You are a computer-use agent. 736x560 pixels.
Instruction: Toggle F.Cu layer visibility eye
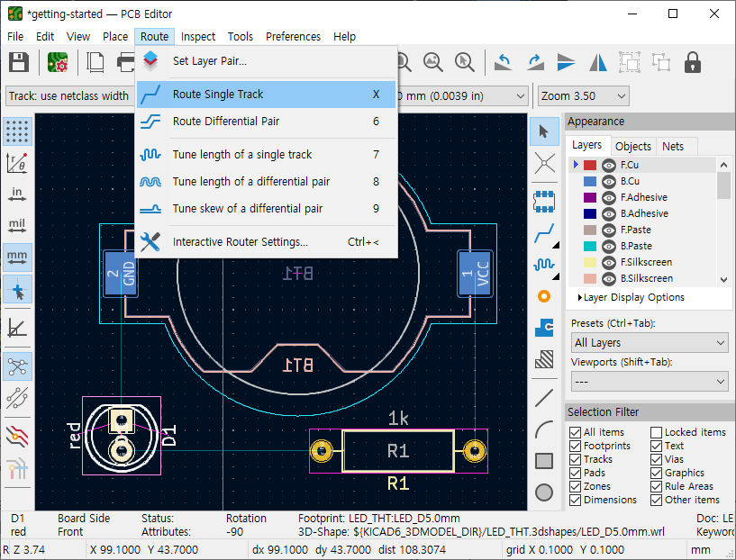tap(609, 165)
